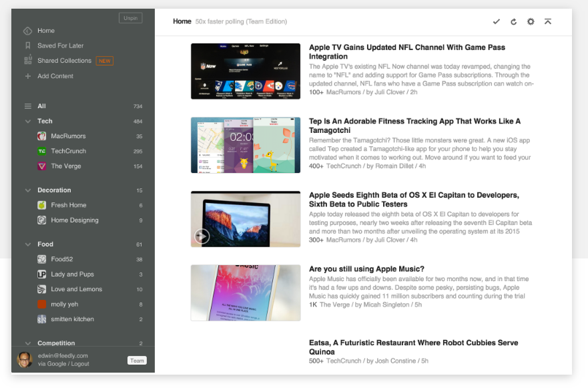The width and height of the screenshot is (588, 388).
Task: Click the Food52 feed favicon
Action: pyautogui.click(x=41, y=259)
